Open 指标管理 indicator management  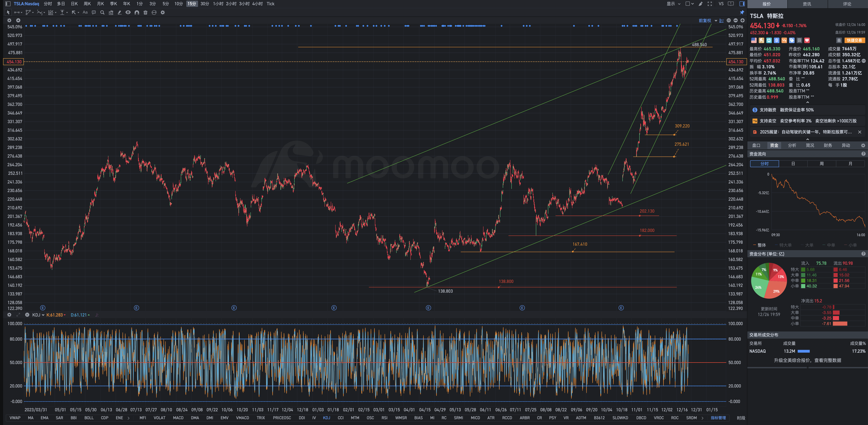718,418
